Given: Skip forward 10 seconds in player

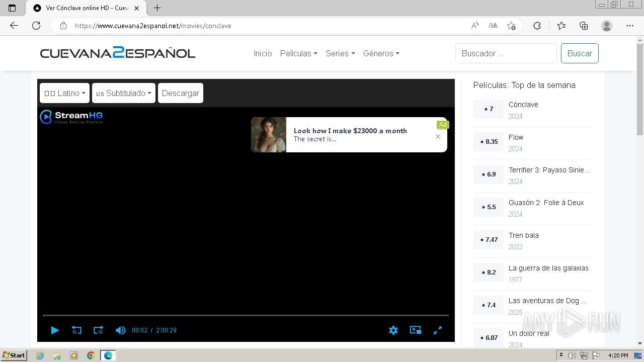Looking at the screenshot, I should coord(98,330).
